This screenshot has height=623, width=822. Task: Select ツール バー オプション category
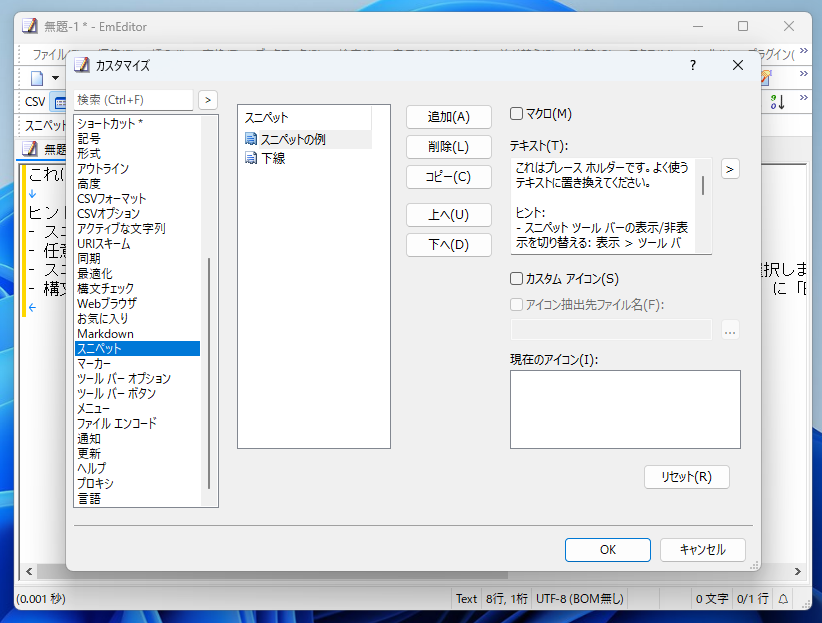click(x=137, y=379)
